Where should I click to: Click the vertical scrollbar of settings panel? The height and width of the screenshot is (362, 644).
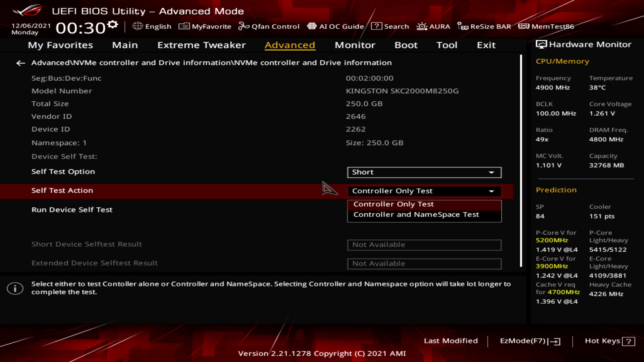(x=521, y=161)
